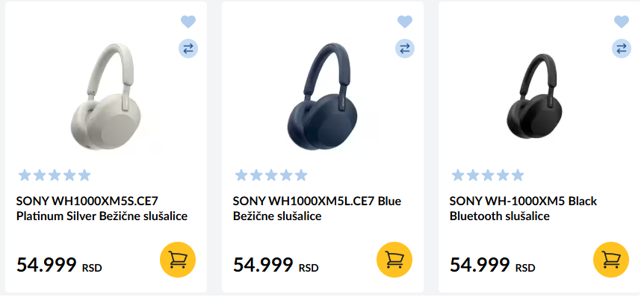
Task: Favorite the Black WH-1000XM5 headphones
Action: pyautogui.click(x=622, y=22)
